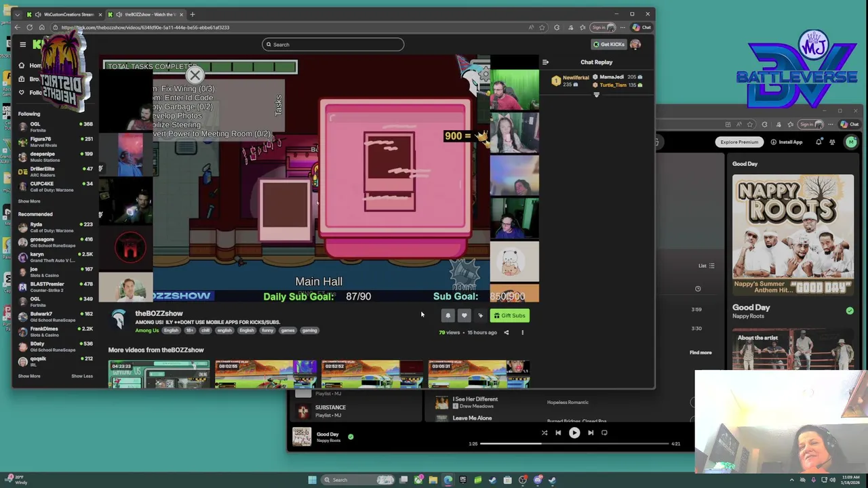The width and height of the screenshot is (868, 488).
Task: Open Copilot Chat in Kick browser
Action: point(642,28)
